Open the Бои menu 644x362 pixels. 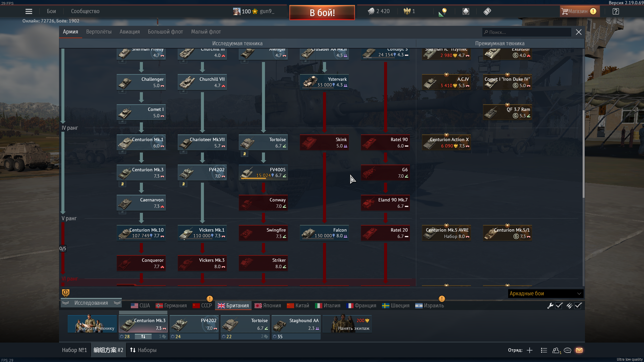pyautogui.click(x=51, y=11)
